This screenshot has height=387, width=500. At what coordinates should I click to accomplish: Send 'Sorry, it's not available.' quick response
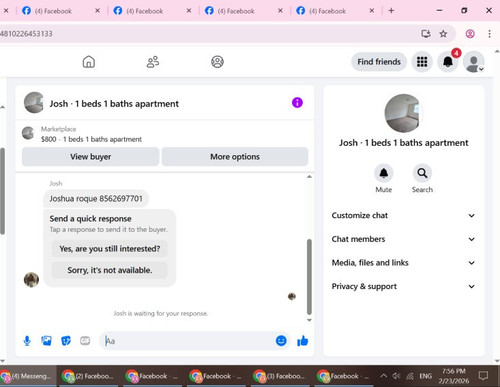pyautogui.click(x=110, y=270)
